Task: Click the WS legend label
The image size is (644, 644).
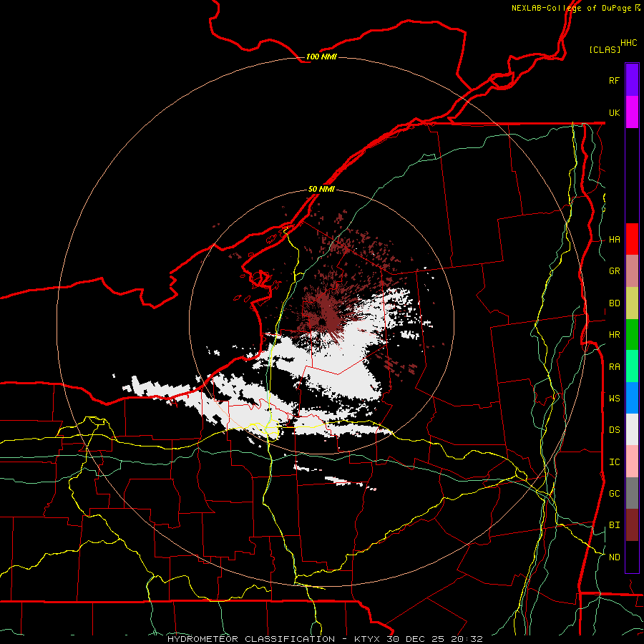Action: click(x=614, y=398)
